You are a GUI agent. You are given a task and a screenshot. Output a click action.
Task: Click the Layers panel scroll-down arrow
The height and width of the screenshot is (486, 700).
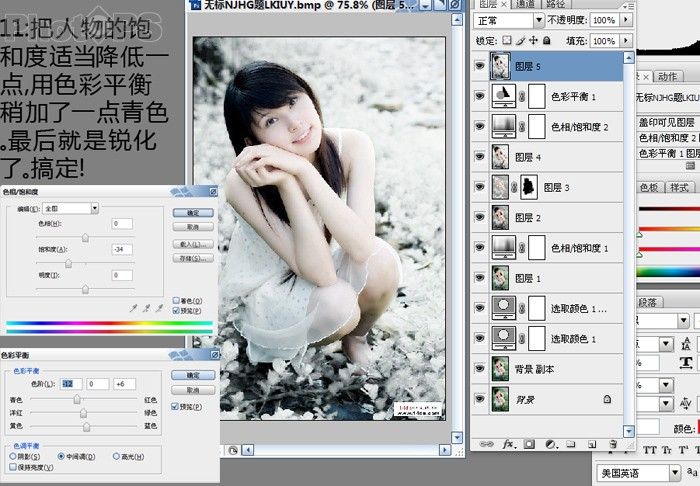[x=629, y=431]
